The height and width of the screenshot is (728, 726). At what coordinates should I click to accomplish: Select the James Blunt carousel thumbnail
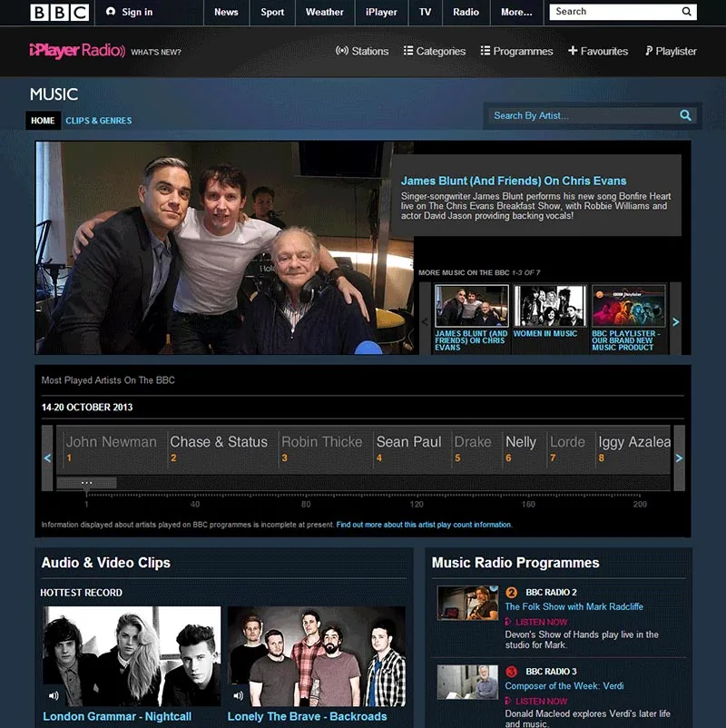point(472,306)
